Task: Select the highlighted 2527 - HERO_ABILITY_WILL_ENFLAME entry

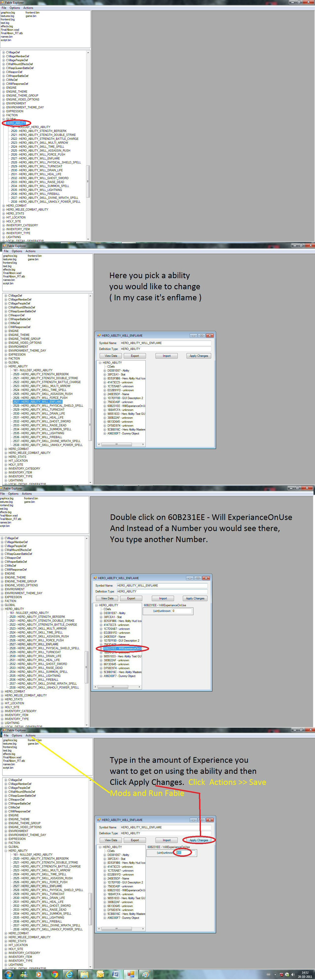Action: (x=37, y=402)
